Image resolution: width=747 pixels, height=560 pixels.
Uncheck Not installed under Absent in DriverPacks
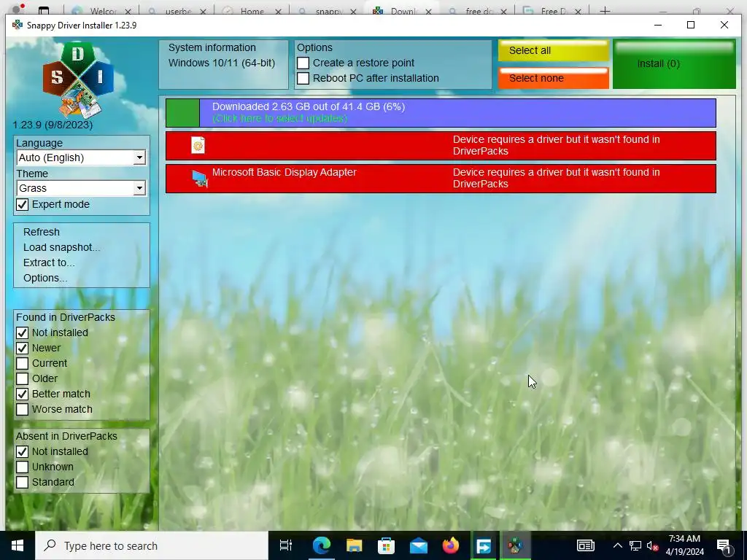click(x=23, y=451)
